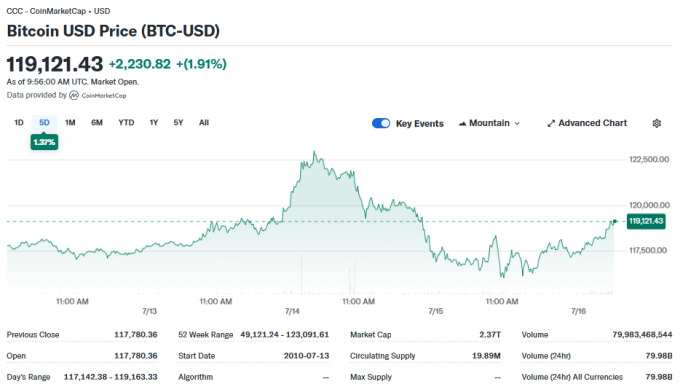Select the 1D time range tab
The width and height of the screenshot is (680, 387).
(x=19, y=123)
